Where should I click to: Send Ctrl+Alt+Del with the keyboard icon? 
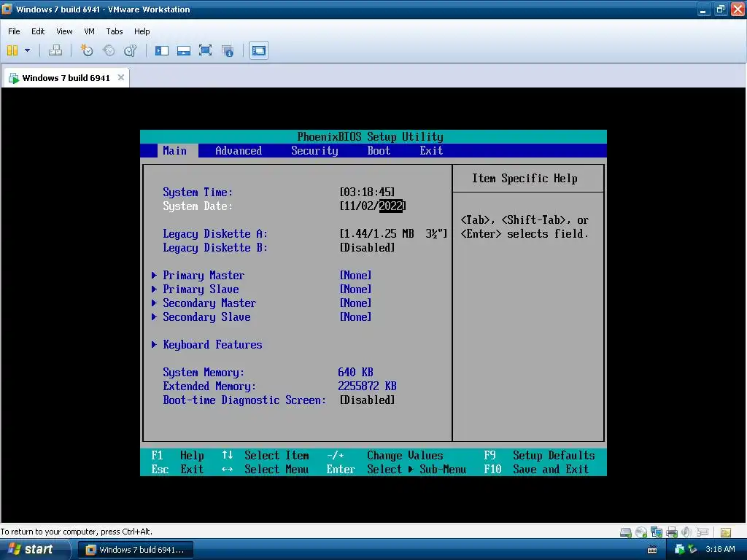[55, 50]
